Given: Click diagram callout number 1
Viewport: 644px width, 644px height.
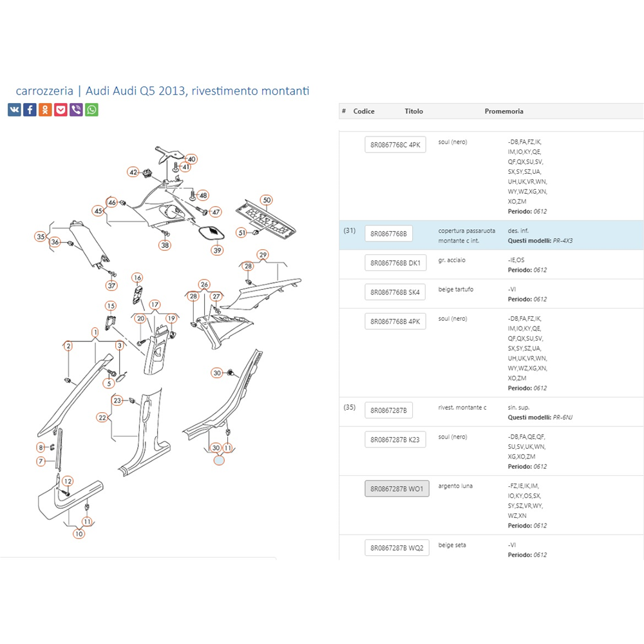Looking at the screenshot, I should tap(95, 332).
